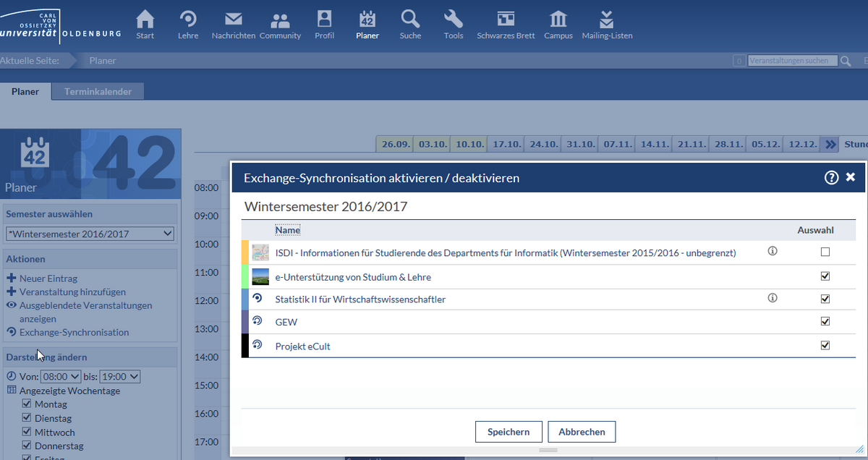Toggle the Montag weekday checkbox

coord(27,404)
